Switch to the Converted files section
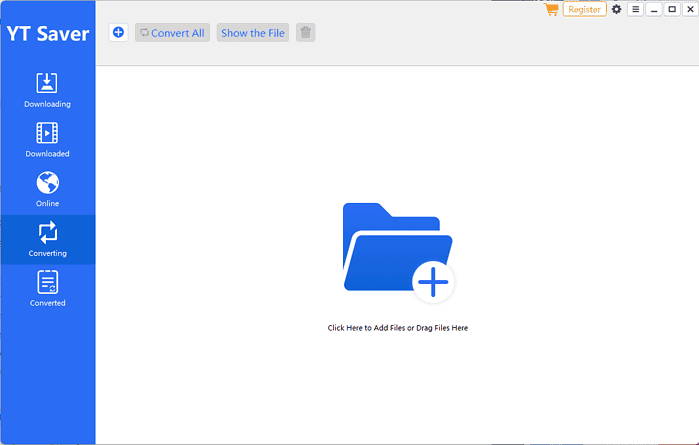The height and width of the screenshot is (445, 699). click(47, 289)
